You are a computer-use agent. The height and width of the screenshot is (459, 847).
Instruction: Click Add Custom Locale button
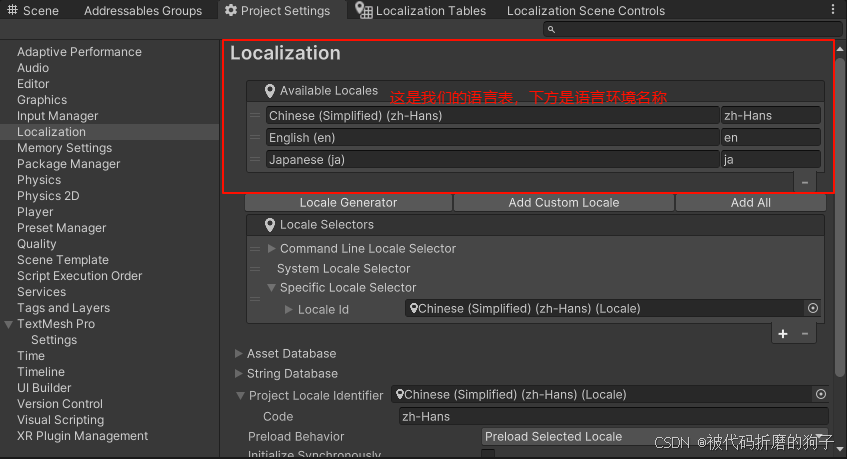click(x=564, y=202)
